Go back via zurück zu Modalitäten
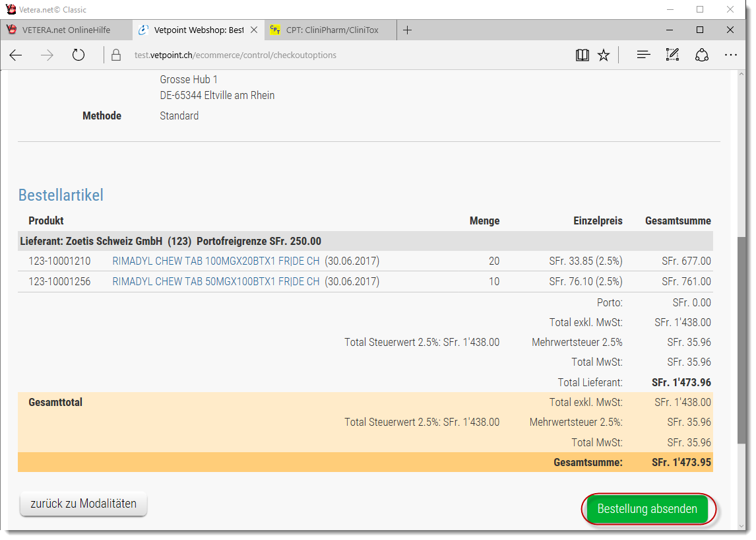The width and height of the screenshot is (756, 540). tap(84, 504)
